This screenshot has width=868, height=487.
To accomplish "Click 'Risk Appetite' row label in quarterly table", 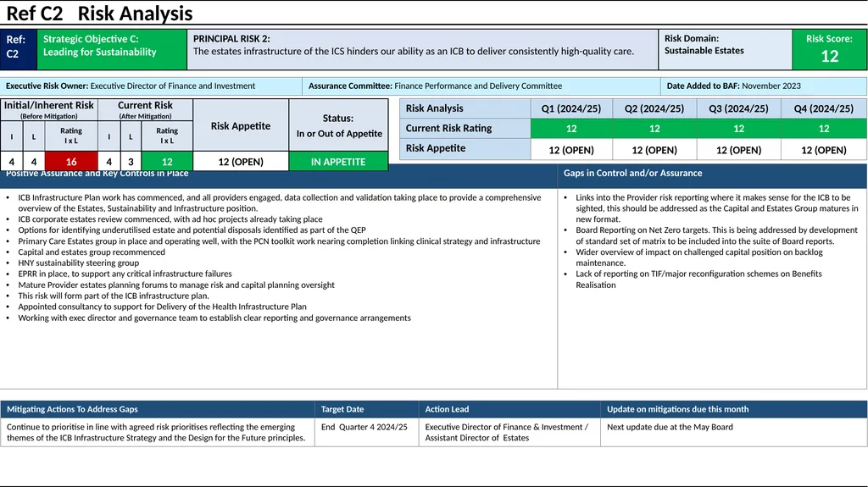I will tap(465, 148).
